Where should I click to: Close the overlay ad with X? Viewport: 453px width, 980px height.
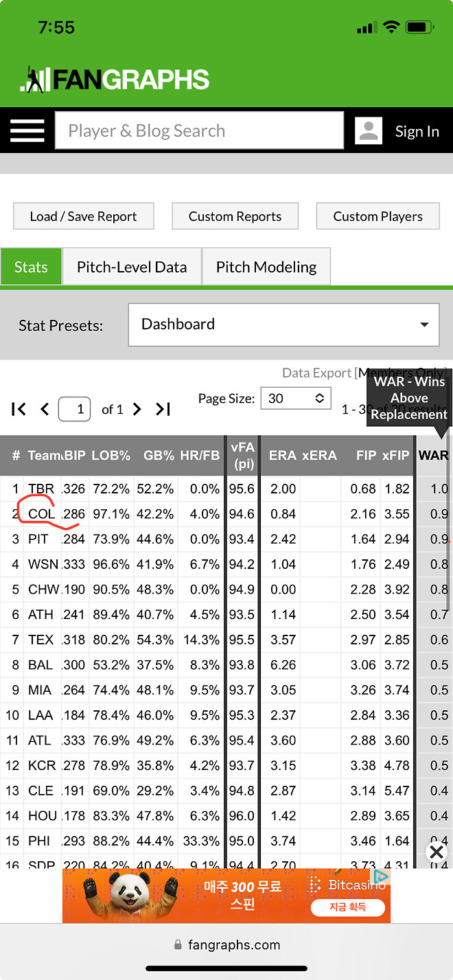pos(437,852)
